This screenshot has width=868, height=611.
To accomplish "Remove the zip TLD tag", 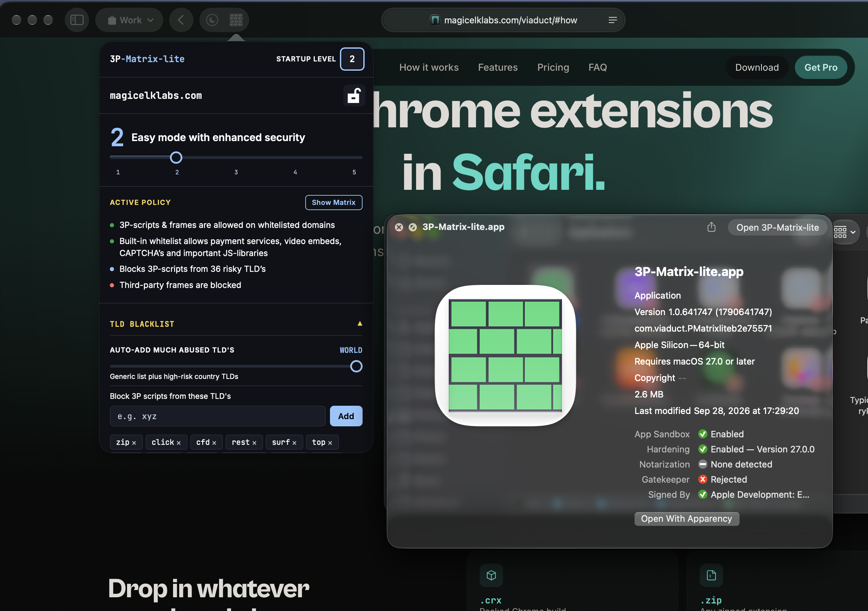I will pos(134,443).
